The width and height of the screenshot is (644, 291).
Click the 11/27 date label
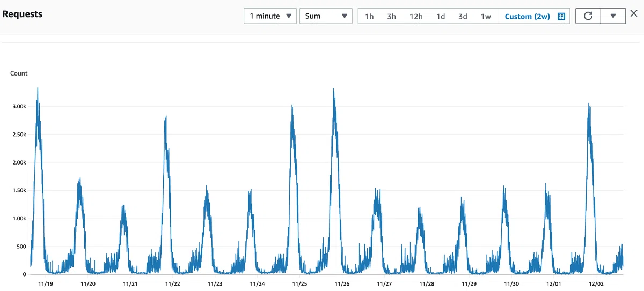point(385,284)
